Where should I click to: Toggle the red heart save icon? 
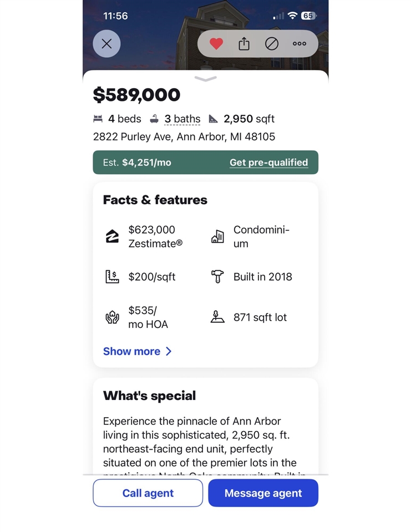tap(216, 44)
